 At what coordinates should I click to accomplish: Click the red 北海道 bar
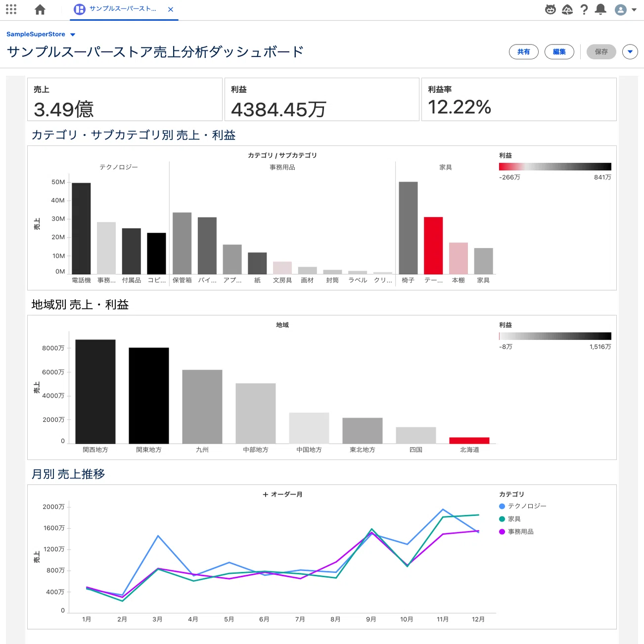tap(469, 441)
